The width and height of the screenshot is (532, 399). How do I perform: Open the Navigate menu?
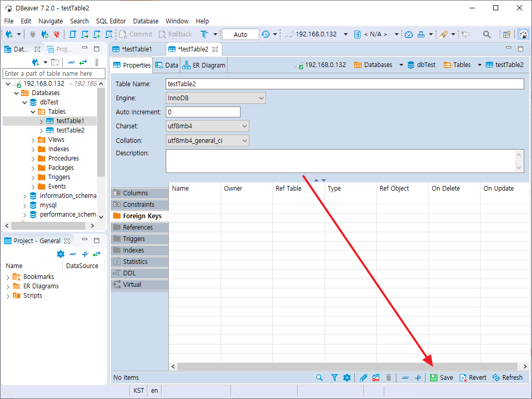tap(50, 21)
